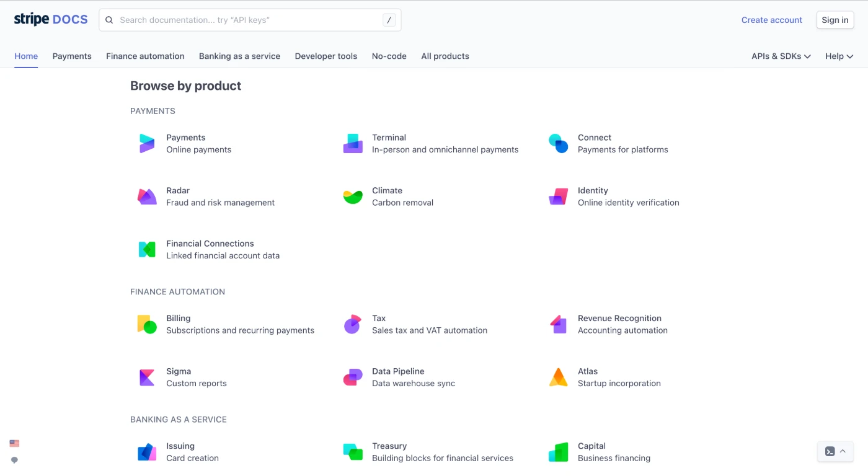Click the Tax product icon
The image size is (868, 476).
click(352, 324)
